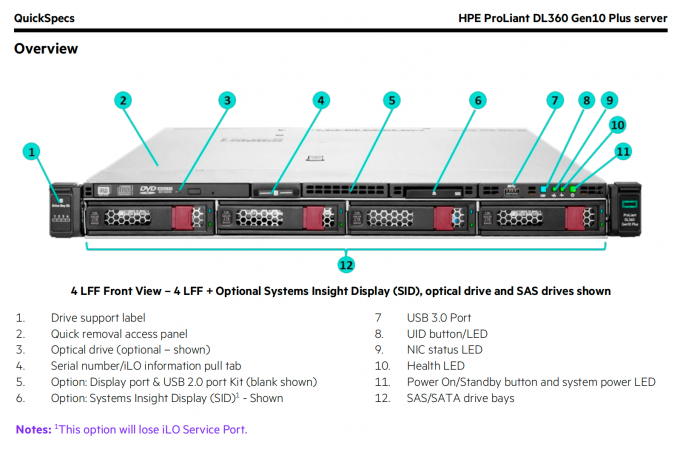680x456 pixels.
Task: Click "UID button/LED" list entry
Action: pyautogui.click(x=447, y=334)
